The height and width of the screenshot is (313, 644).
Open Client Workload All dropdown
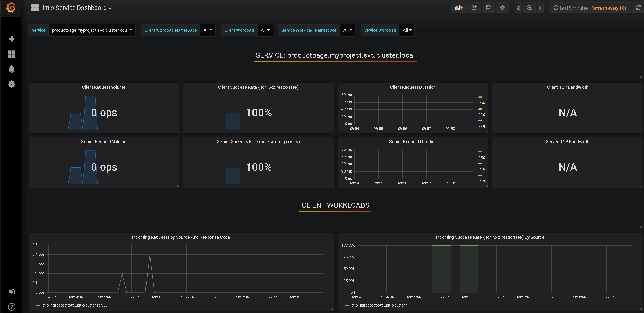(265, 30)
